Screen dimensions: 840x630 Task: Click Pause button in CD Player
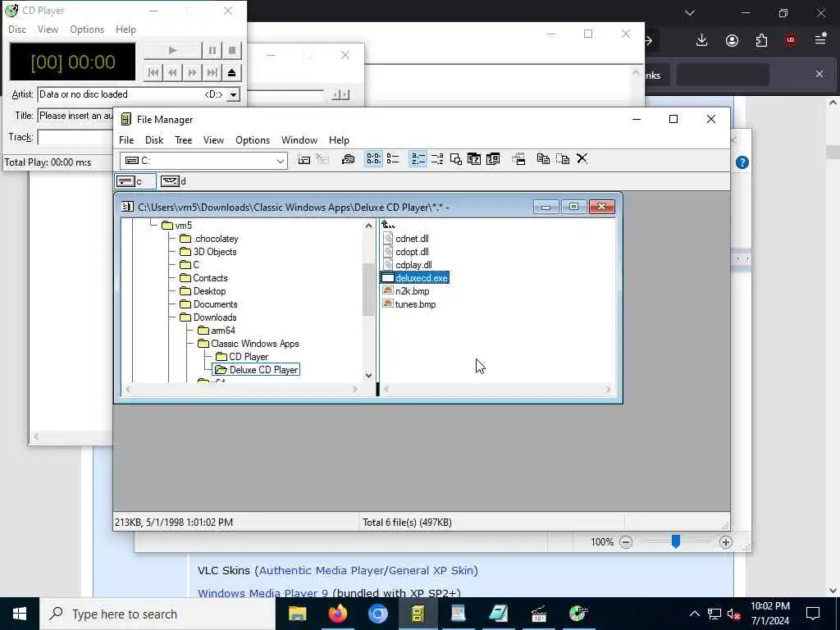pos(212,50)
